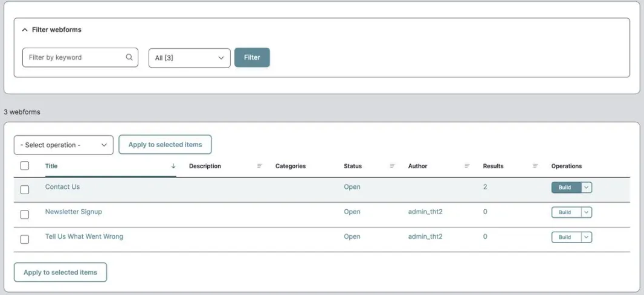Click the 3 webforms count text
Image resolution: width=644 pixels, height=295 pixels.
coord(22,112)
